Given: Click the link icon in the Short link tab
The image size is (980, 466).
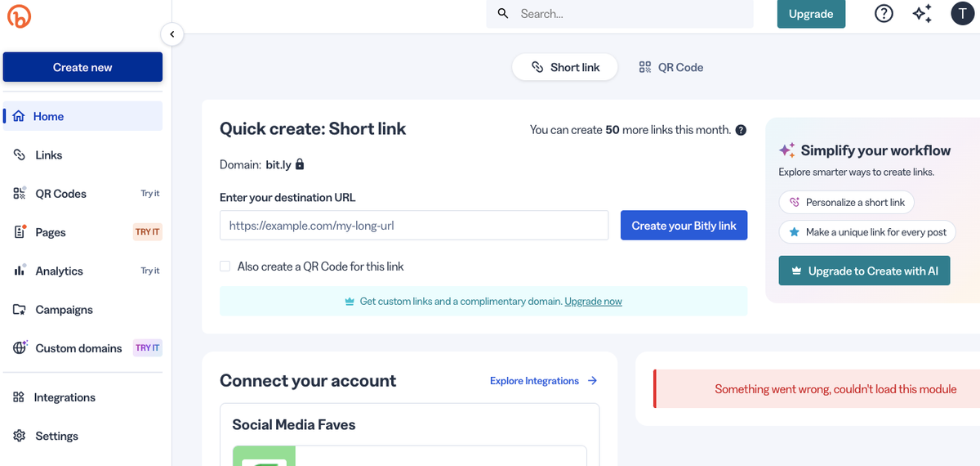Looking at the screenshot, I should click(537, 67).
